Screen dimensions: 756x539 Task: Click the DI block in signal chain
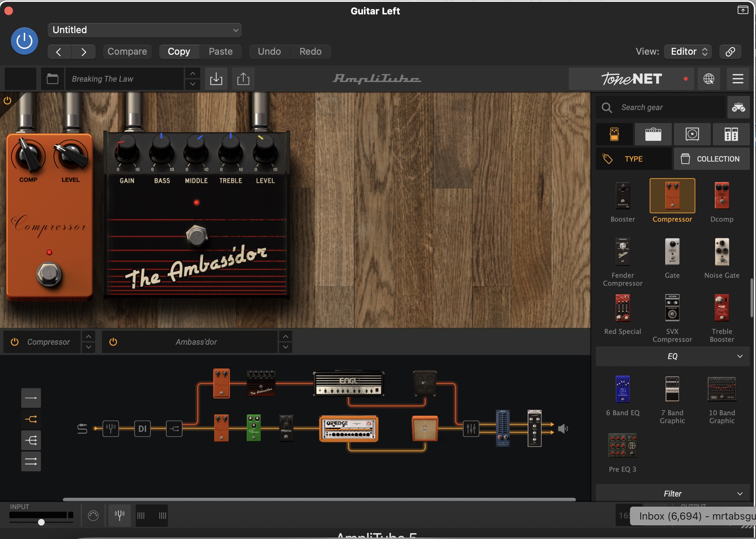click(143, 429)
